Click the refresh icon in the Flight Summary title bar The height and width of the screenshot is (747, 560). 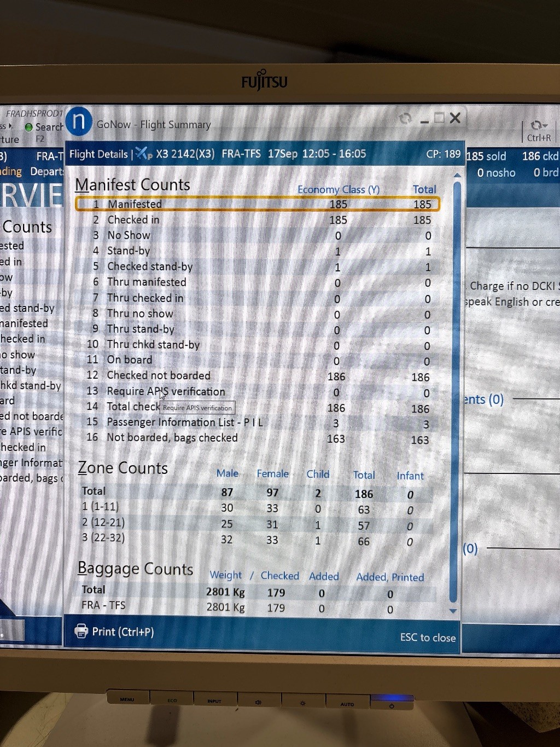pos(405,118)
